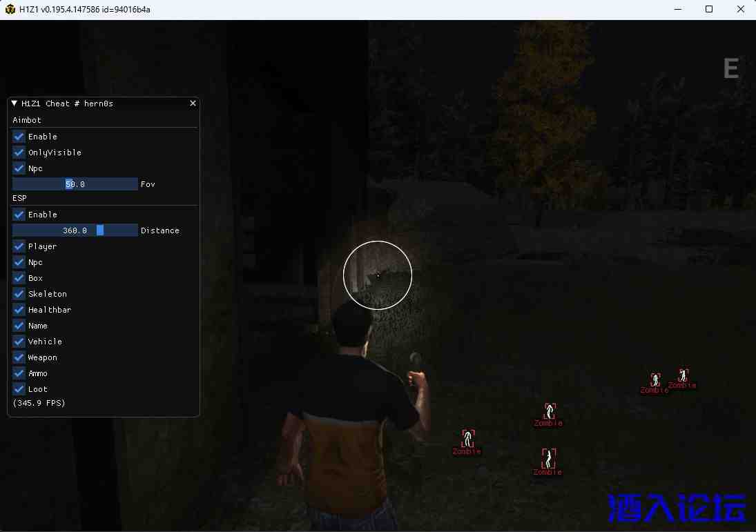Close the H1Z1 game window

(x=741, y=9)
